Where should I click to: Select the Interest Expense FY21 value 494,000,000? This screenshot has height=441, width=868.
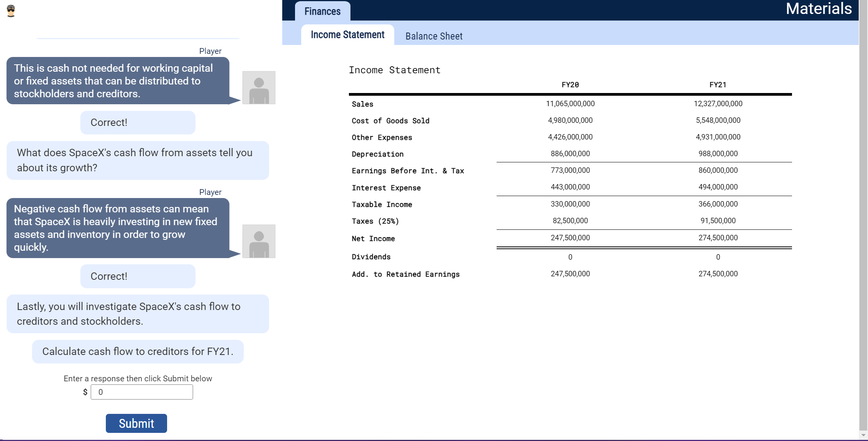[717, 187]
